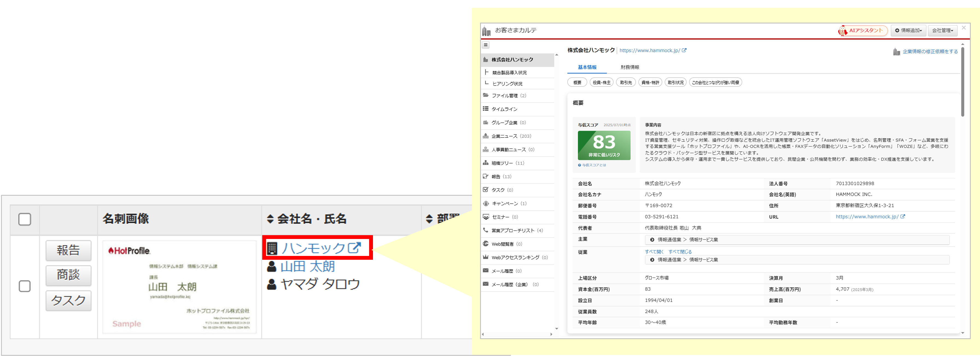Expand the 情報追加 dropdown
The height and width of the screenshot is (356, 980).
(x=908, y=30)
